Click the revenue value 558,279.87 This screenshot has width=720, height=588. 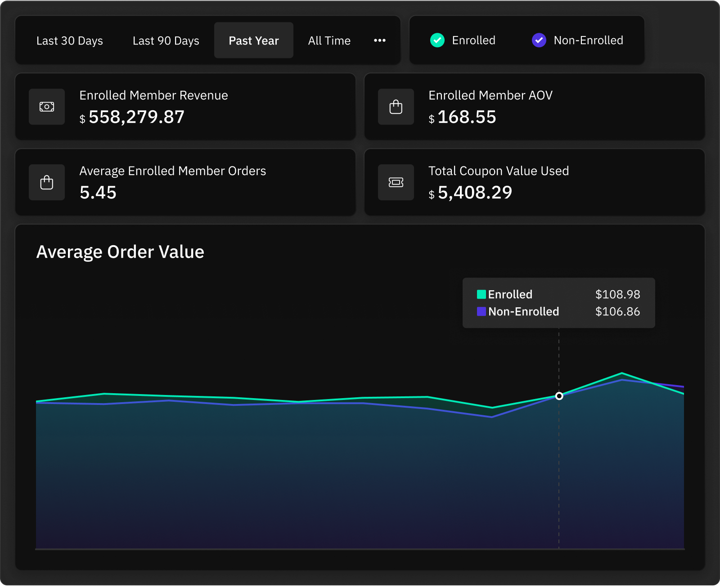tap(136, 117)
